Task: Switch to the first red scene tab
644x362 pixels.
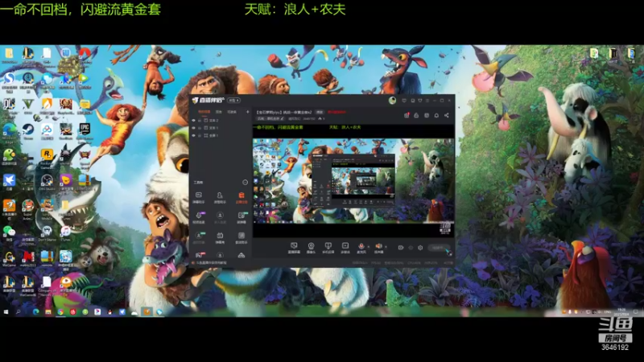Action: coord(204,112)
